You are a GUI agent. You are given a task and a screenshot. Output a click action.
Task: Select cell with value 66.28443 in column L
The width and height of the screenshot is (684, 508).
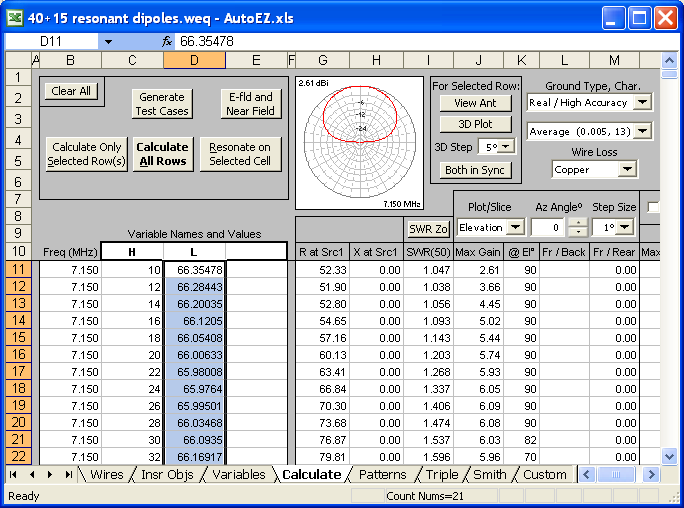coord(196,287)
